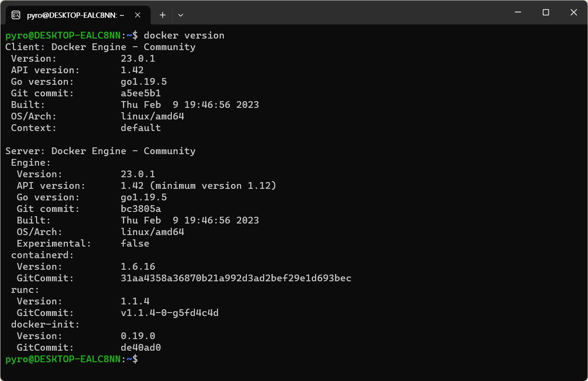
Task: Click the terminal icon in the tab
Action: click(16, 15)
